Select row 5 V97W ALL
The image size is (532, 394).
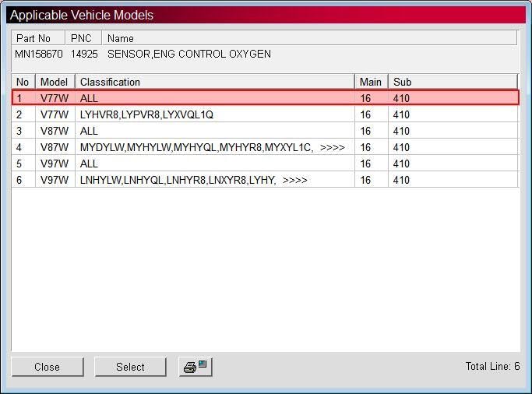pos(265,164)
